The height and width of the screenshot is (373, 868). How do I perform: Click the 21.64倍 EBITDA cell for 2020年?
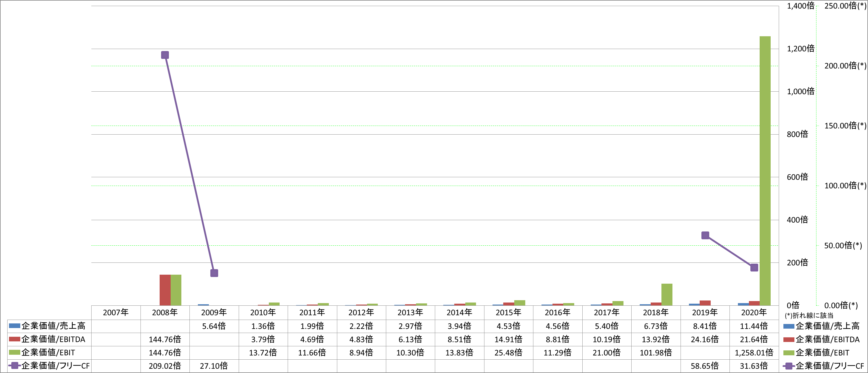[754, 339]
